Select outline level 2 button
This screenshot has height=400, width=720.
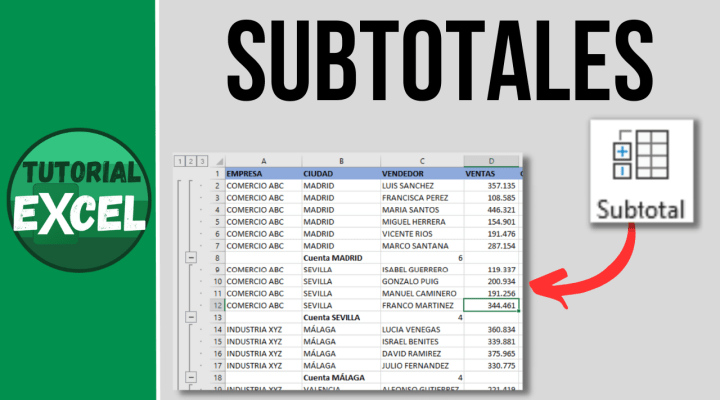click(x=191, y=161)
